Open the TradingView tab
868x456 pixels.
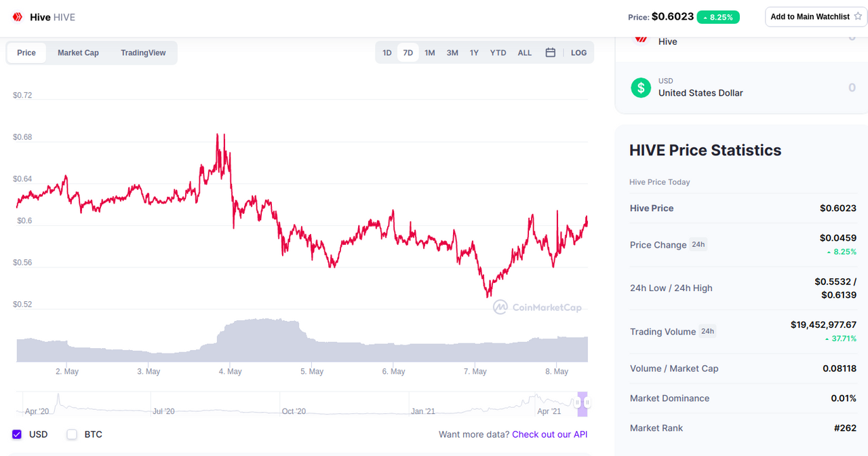point(143,53)
